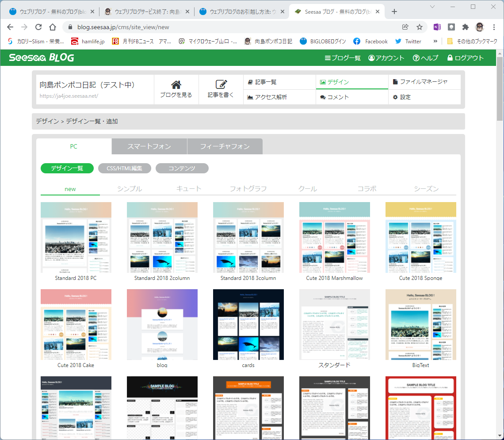Open the アカウント menu
Image resolution: width=504 pixels, height=440 pixels.
coord(386,58)
